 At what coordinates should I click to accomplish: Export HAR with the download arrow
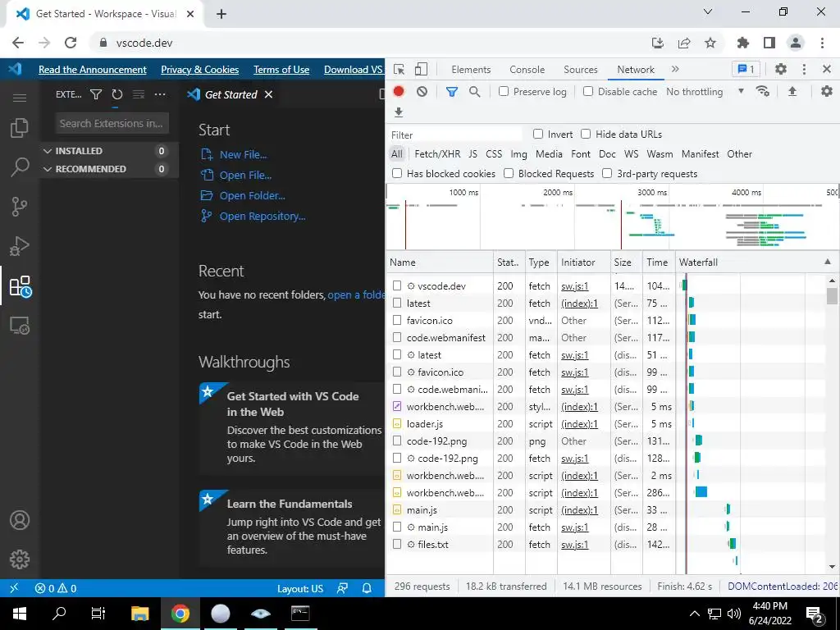399,112
